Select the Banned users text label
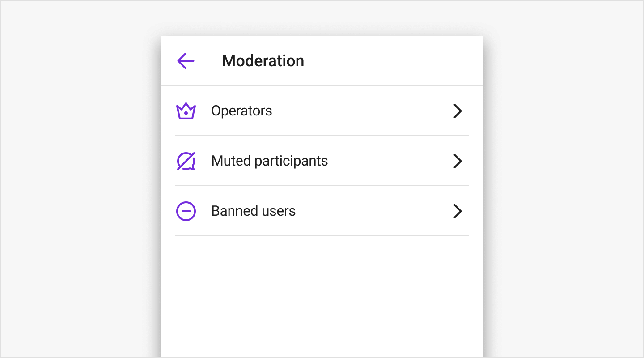Viewport: 644px width, 358px height. (253, 211)
